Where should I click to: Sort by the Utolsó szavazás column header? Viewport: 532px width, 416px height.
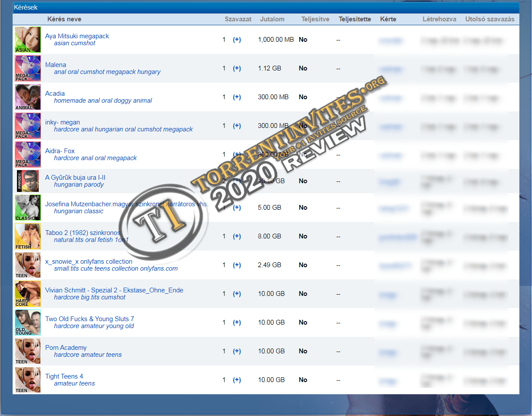click(x=490, y=19)
